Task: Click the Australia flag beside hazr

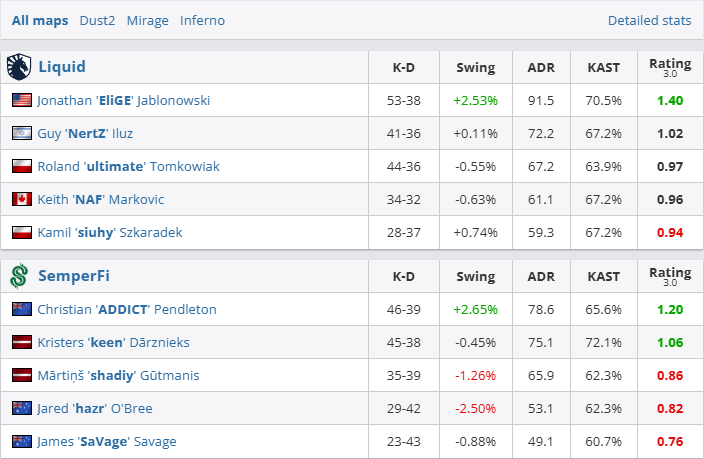Action: pyautogui.click(x=21, y=408)
